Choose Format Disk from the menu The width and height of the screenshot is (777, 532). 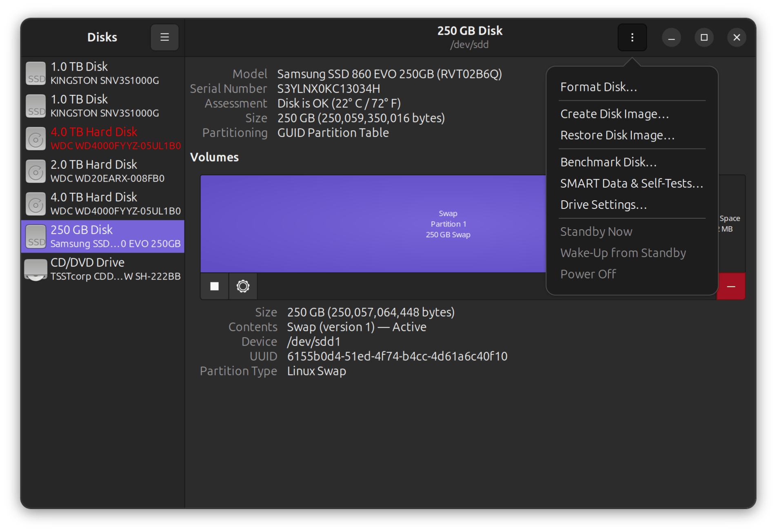(598, 87)
